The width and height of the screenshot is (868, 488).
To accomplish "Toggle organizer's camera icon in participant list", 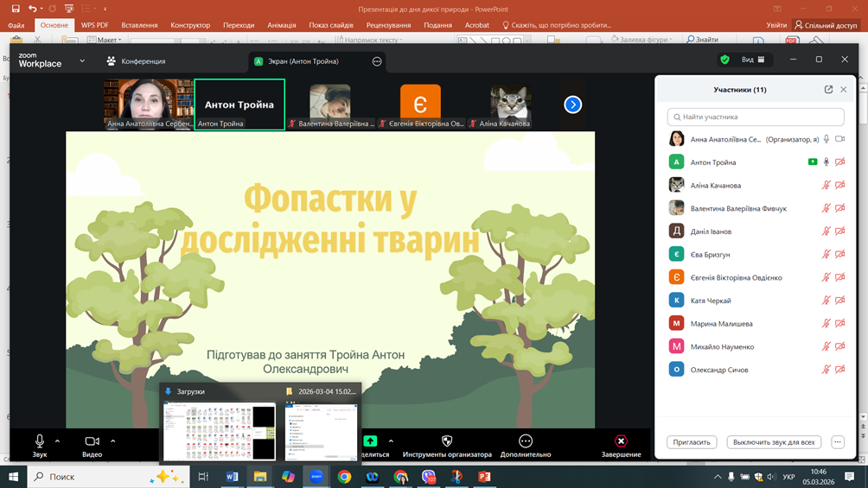I will click(x=840, y=139).
